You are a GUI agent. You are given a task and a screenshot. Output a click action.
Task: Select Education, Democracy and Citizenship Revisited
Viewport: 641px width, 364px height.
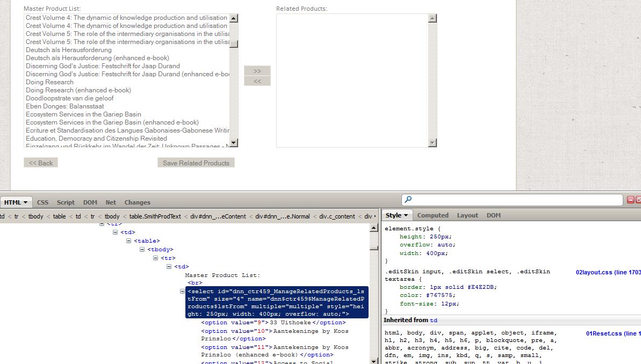pos(96,139)
